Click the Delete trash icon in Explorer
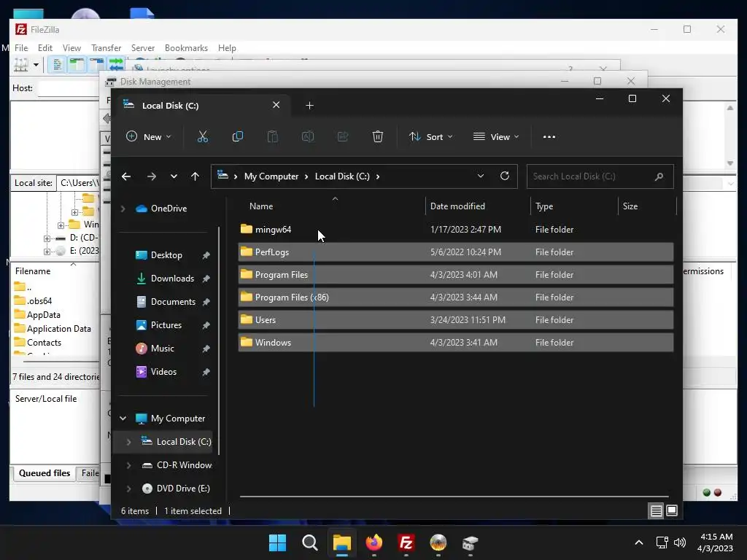The width and height of the screenshot is (747, 560). click(378, 137)
